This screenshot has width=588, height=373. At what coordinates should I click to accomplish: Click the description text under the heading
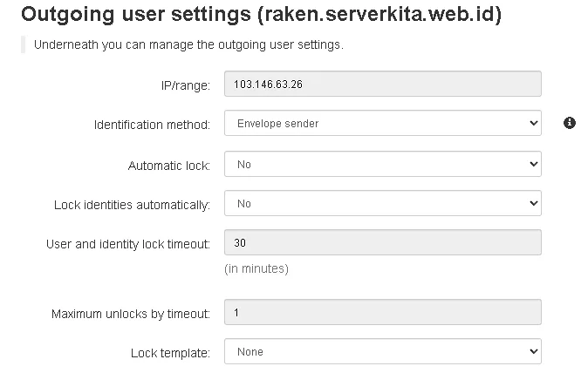[187, 44]
